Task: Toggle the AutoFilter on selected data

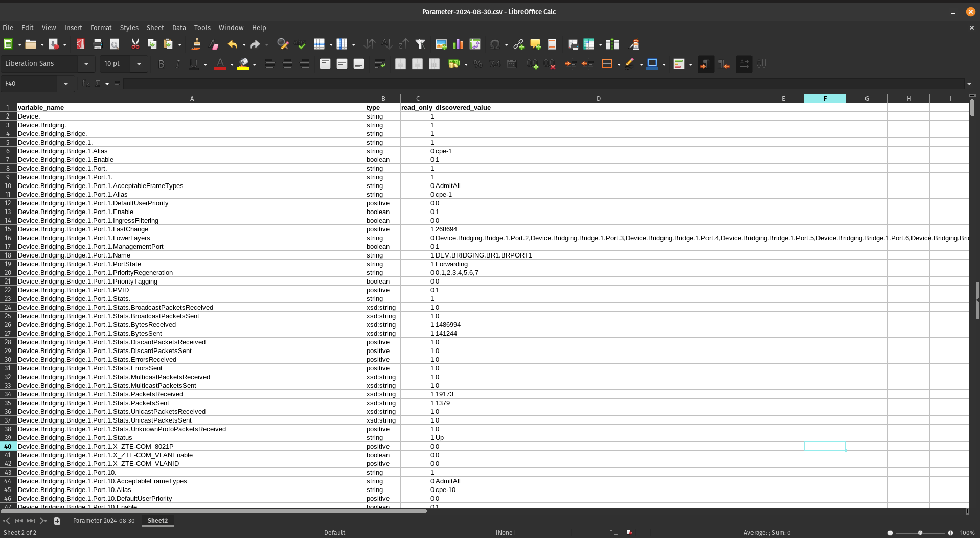Action: coord(421,44)
